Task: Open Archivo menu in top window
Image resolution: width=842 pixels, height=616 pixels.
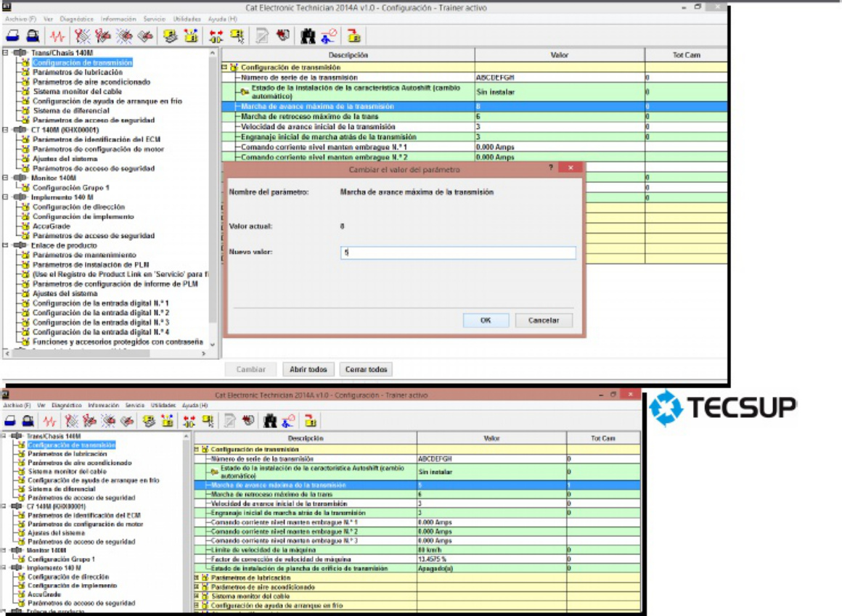Action: tap(20, 19)
